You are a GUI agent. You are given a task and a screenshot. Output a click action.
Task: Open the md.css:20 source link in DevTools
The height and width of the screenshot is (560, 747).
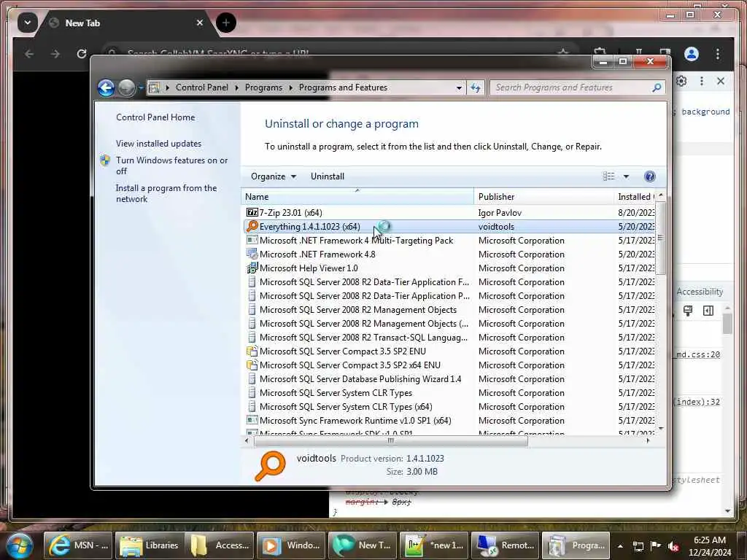click(x=698, y=355)
